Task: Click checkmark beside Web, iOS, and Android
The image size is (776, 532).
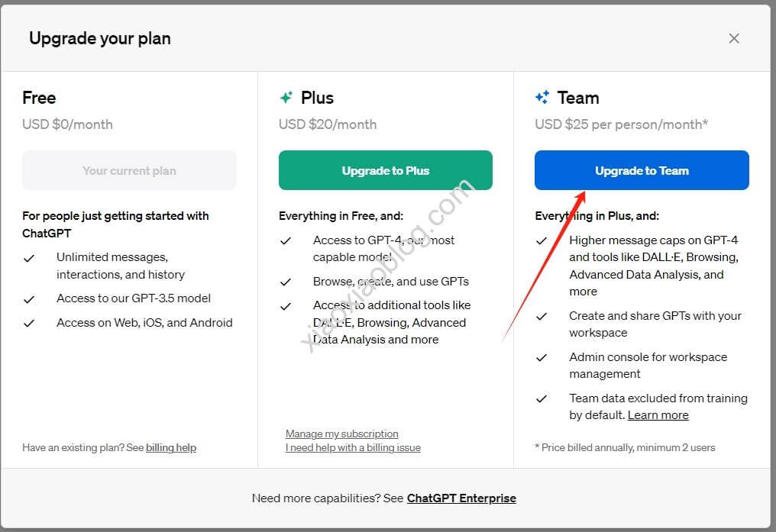Action: [29, 324]
